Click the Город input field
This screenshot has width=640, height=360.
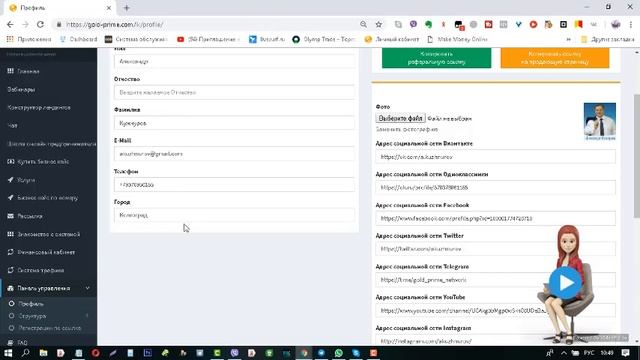(x=234, y=215)
